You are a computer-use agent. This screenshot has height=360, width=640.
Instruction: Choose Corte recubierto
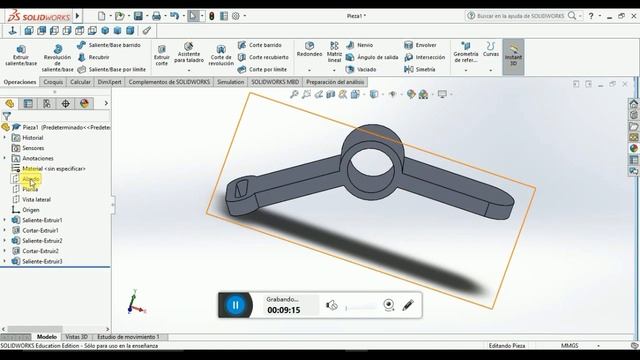tap(263, 57)
